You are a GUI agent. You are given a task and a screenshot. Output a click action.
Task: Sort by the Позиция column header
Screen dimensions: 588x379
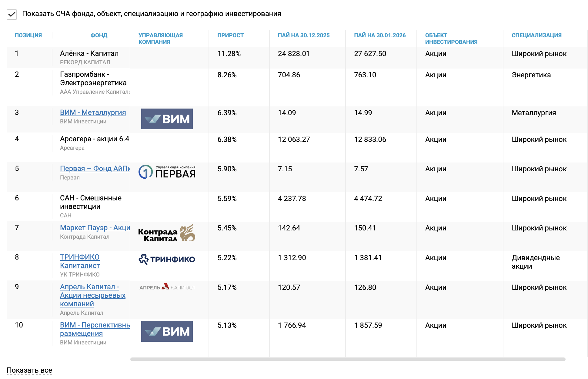tap(28, 35)
